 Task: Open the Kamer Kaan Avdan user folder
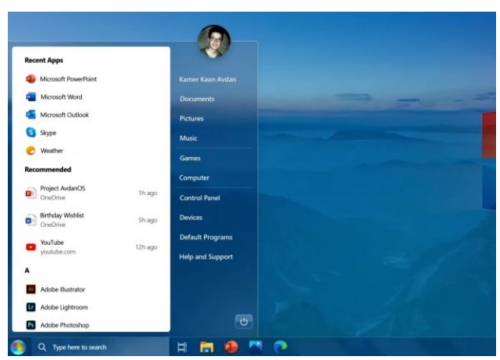tap(207, 79)
